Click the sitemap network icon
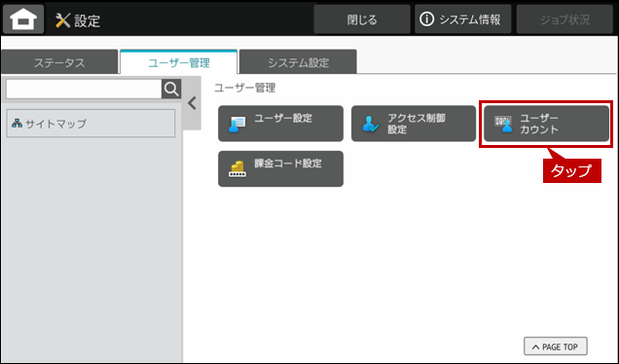Image resolution: width=619 pixels, height=364 pixels. click(17, 124)
